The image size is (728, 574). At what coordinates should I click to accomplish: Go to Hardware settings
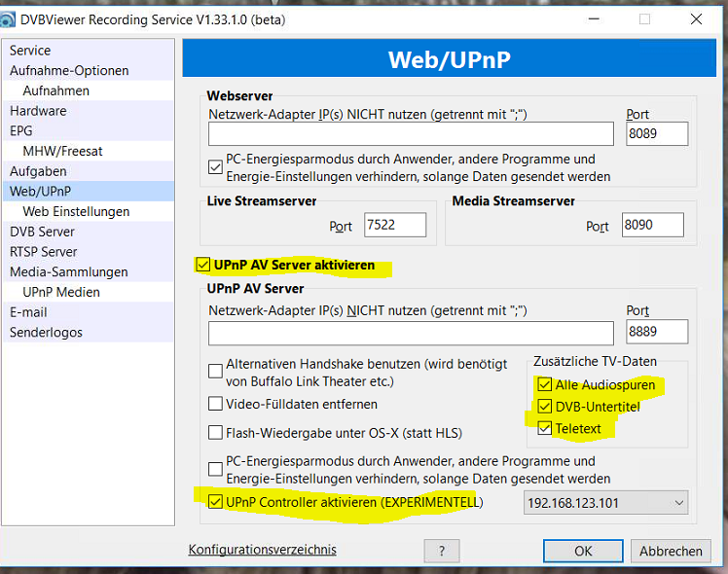pos(89,111)
